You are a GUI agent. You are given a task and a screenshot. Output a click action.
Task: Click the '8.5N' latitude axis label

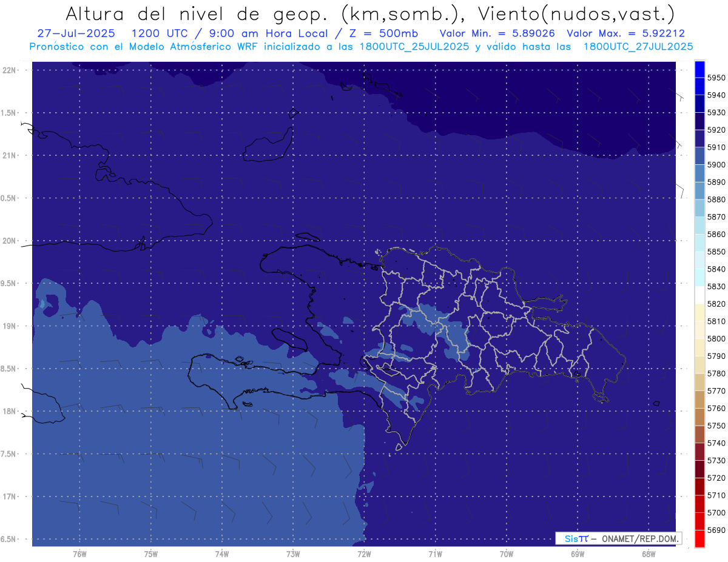pos(9,369)
